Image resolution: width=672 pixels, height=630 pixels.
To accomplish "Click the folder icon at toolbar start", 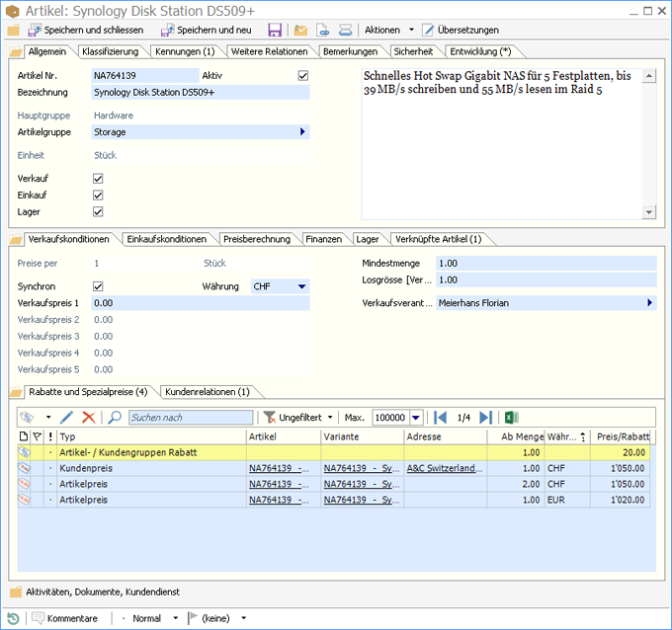I will pos(13,30).
